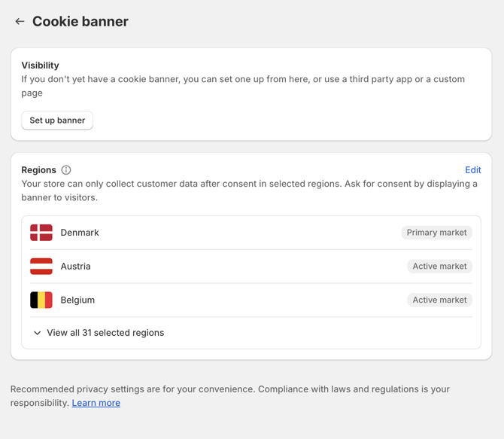504x439 pixels.
Task: Expand View all 31 selected regions
Action: coord(99,333)
